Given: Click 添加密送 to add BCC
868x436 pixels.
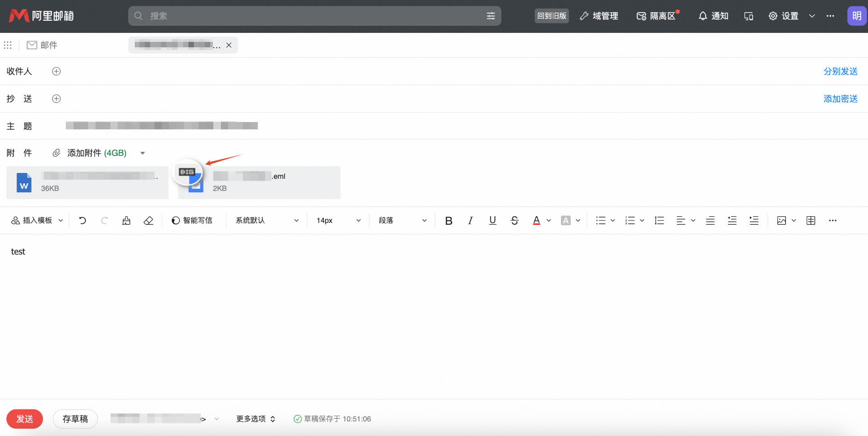Looking at the screenshot, I should click(840, 99).
